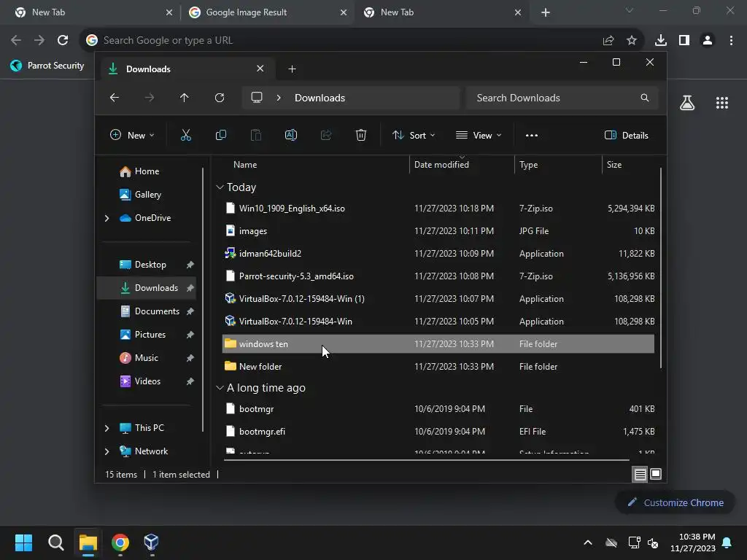Click the Delete trash can icon
Image resolution: width=747 pixels, height=560 pixels.
tap(361, 135)
